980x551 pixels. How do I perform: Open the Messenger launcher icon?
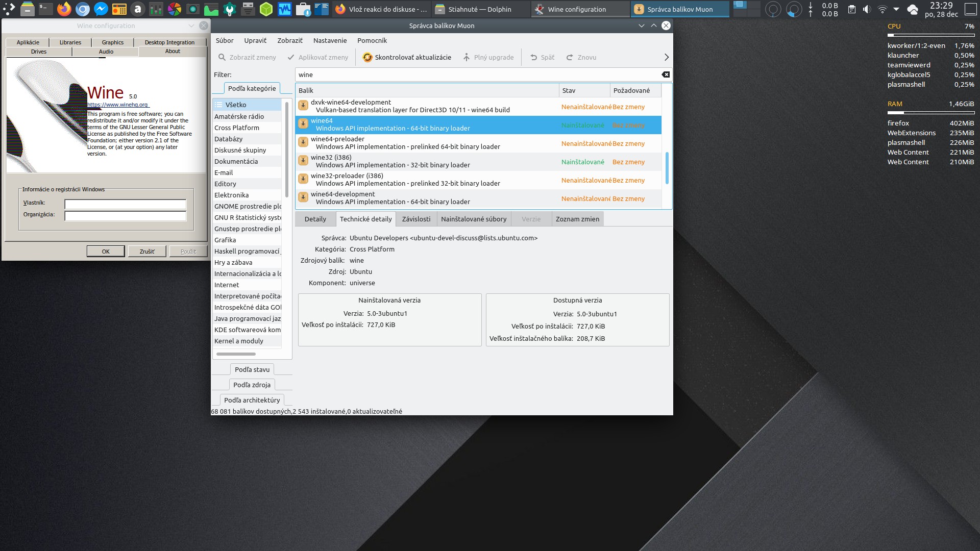[x=101, y=9]
